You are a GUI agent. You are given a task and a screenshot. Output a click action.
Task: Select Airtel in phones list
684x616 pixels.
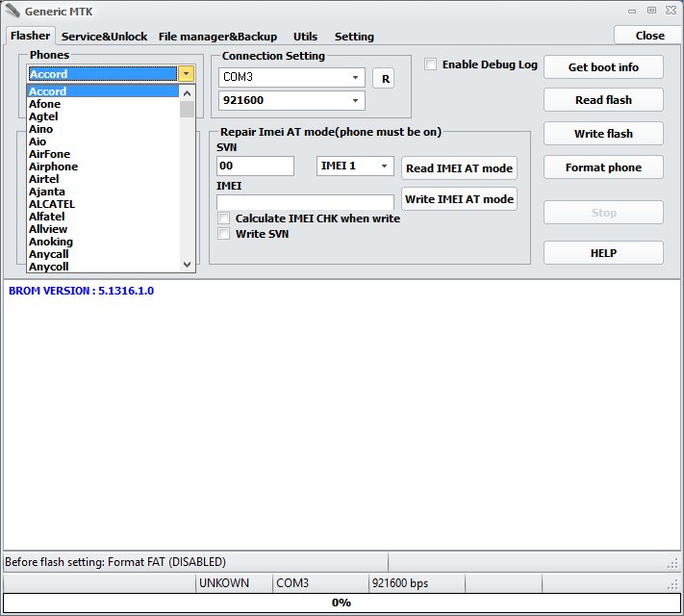(103, 179)
